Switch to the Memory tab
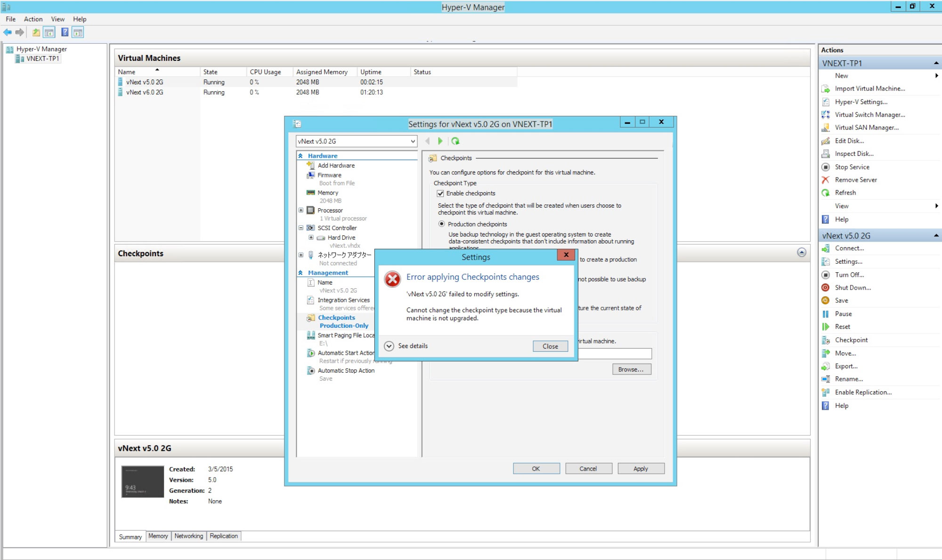The height and width of the screenshot is (560, 942). click(x=158, y=536)
